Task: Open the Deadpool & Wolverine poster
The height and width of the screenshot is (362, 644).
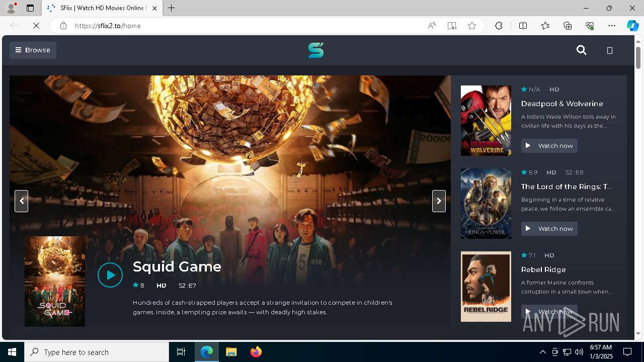Action: click(486, 121)
